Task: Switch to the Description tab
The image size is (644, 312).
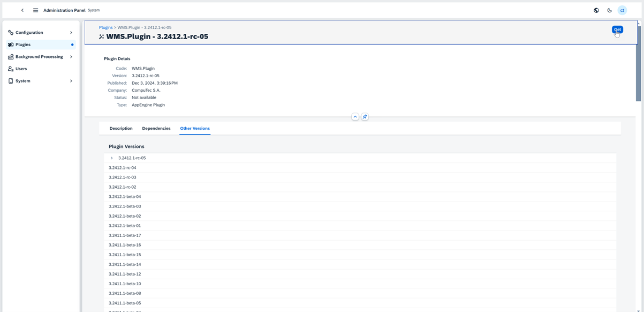Action: pos(121,129)
